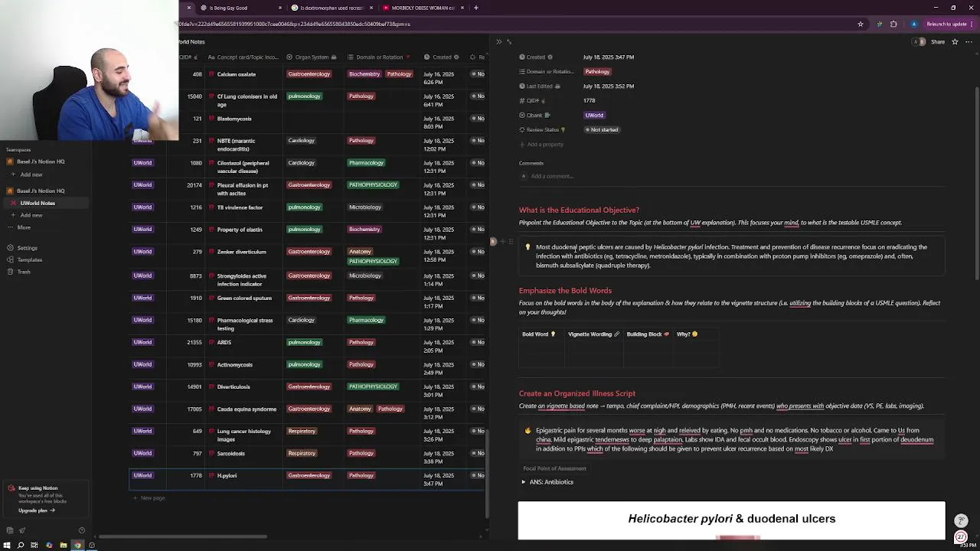Expand More in the sidebar

[19, 227]
